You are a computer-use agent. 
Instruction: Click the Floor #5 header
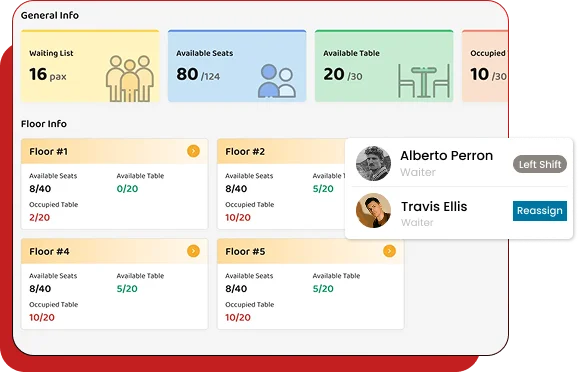tap(310, 251)
